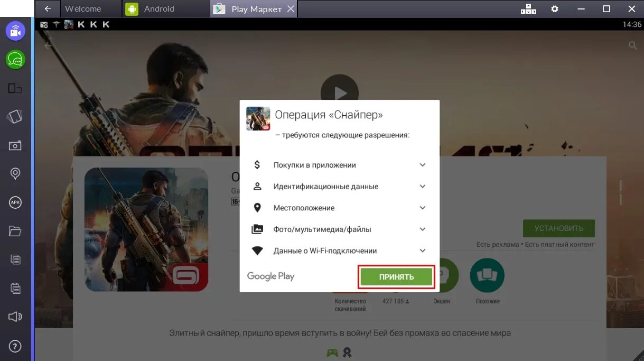Click the dollar sign purchases icon
The image size is (644, 361).
coord(257,165)
